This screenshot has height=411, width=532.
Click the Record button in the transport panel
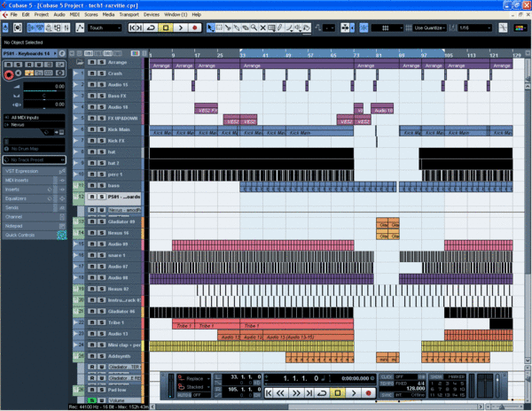tap(367, 392)
